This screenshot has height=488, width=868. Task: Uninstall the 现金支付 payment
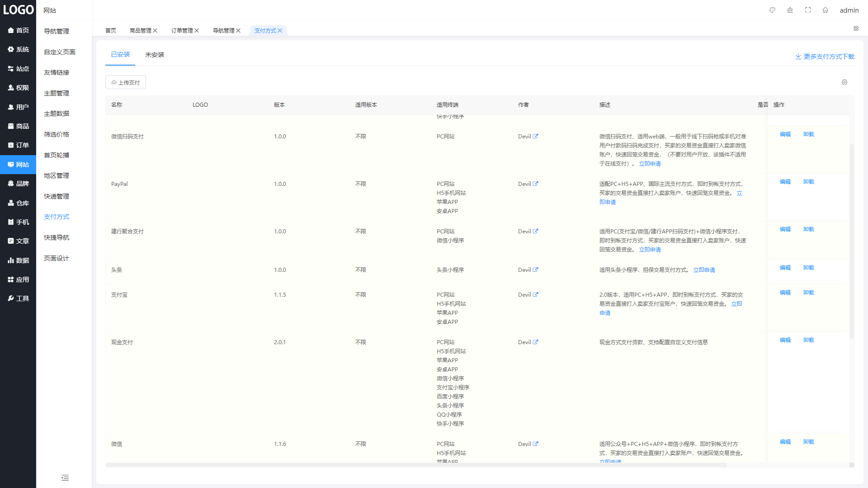coord(809,340)
